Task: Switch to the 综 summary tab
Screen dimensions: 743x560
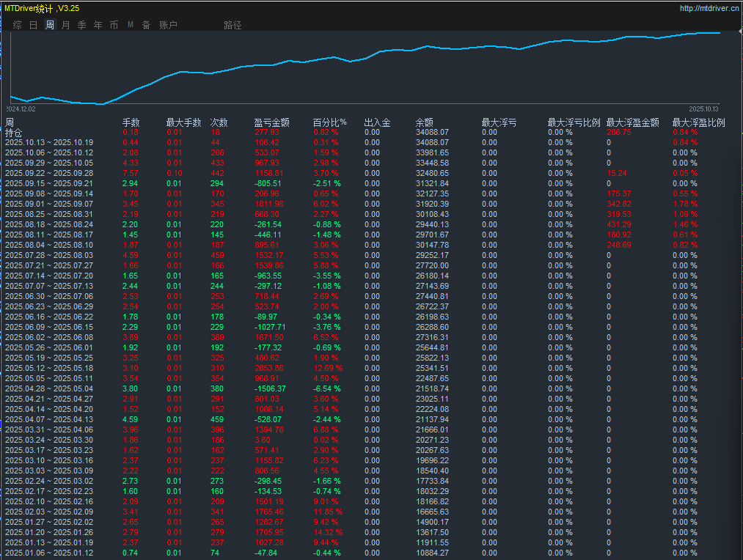Action: (18, 25)
